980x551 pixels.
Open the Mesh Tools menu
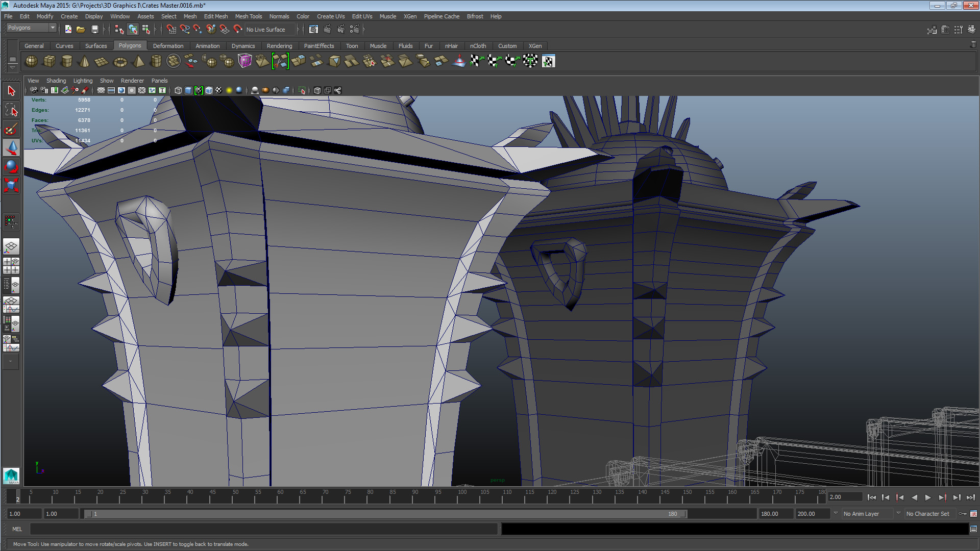pyautogui.click(x=248, y=16)
